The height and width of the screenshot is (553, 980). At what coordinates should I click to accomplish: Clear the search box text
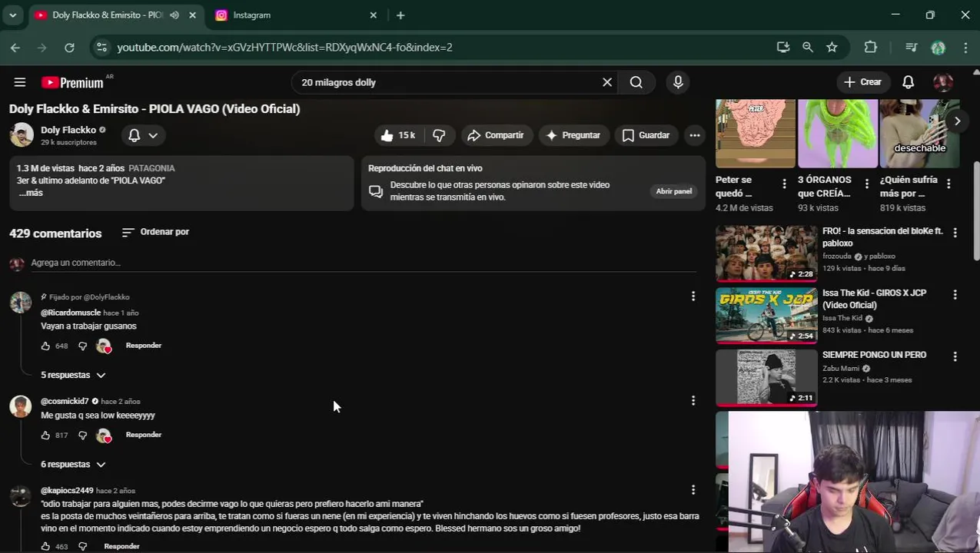(x=606, y=82)
